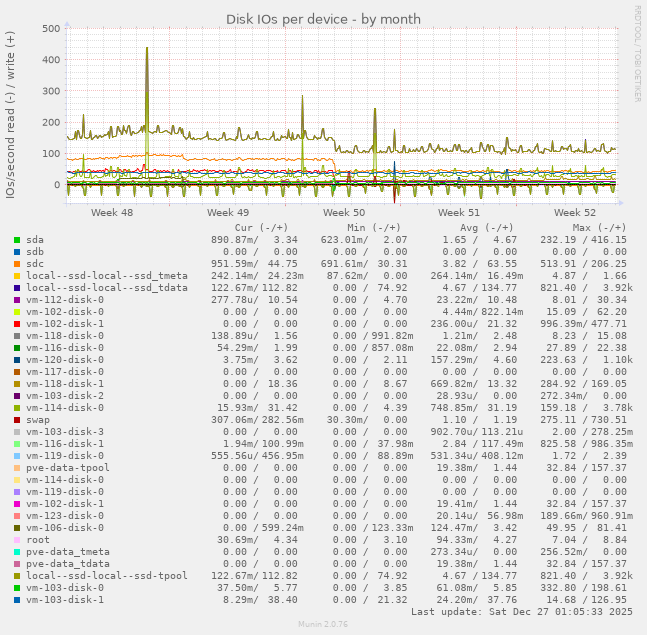Click vm-106-disk-0's max value '49.95 / 81.41'
Screen dimensions: 647x635
(586, 528)
